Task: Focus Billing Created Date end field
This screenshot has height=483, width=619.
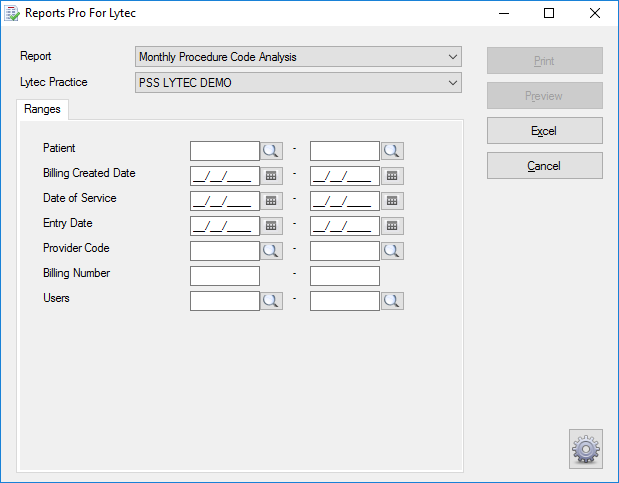Action: click(x=345, y=176)
